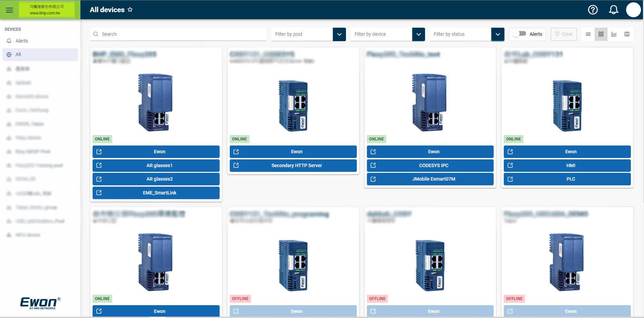Open the user profile avatar
The height and width of the screenshot is (318, 644).
tap(633, 10)
